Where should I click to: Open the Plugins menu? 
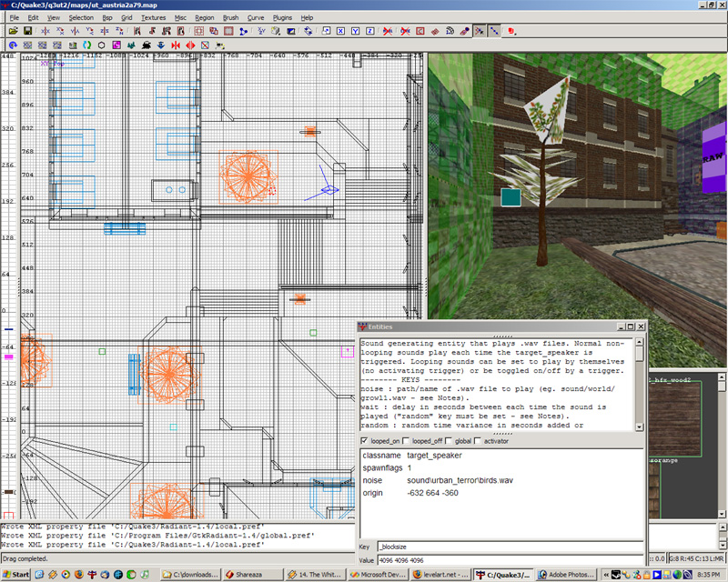click(x=284, y=17)
